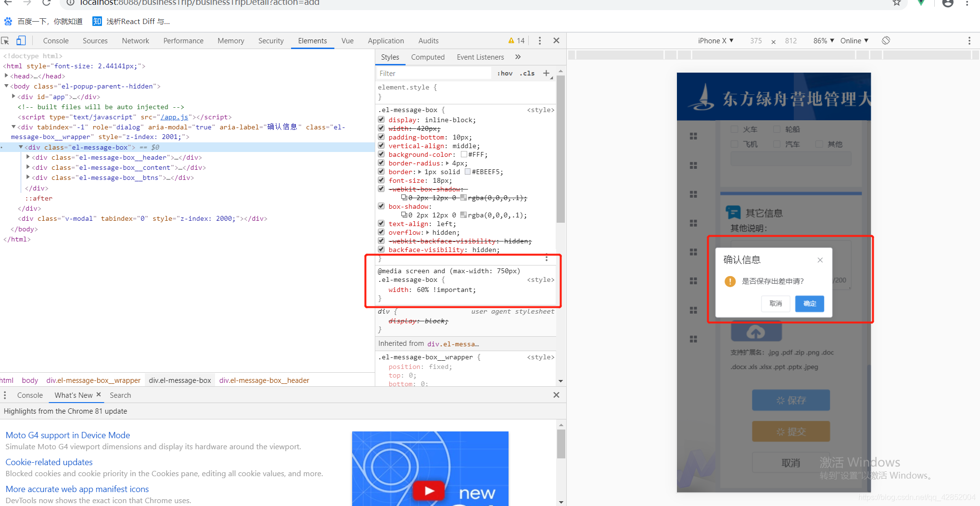The height and width of the screenshot is (506, 980).
Task: Toggle the .cls class editor
Action: click(527, 73)
